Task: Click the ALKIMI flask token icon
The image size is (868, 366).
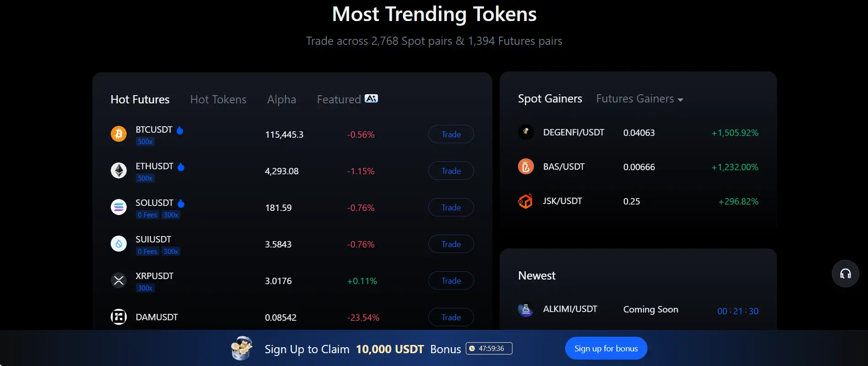Action: coord(526,310)
